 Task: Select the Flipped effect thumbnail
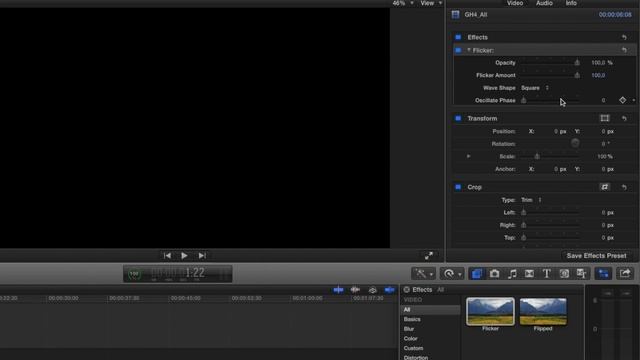[x=543, y=311]
